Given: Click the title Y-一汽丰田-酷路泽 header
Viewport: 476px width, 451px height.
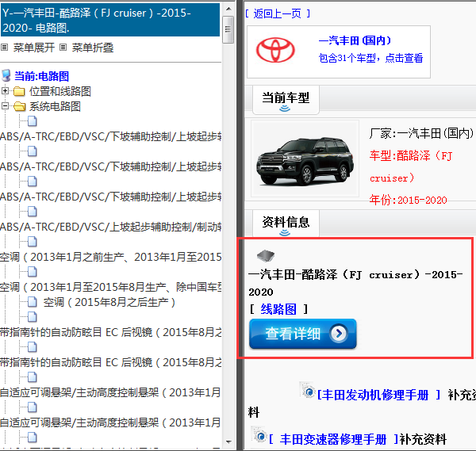Looking at the screenshot, I should (110, 20).
